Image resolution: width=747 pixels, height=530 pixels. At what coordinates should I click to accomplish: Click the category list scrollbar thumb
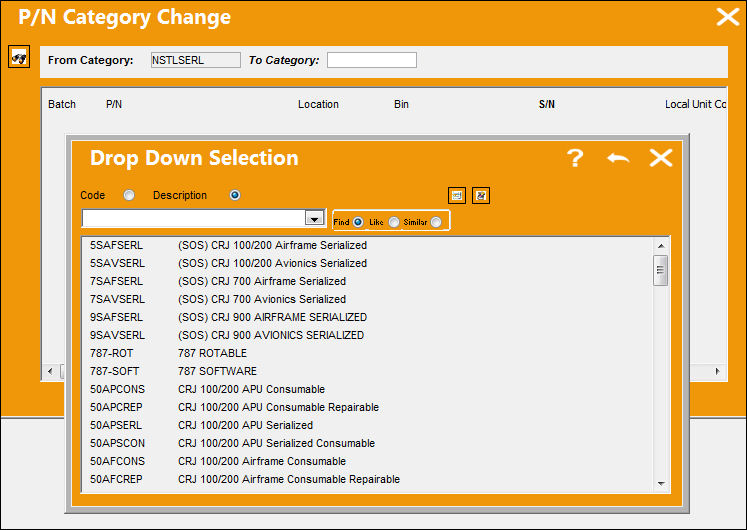point(660,270)
